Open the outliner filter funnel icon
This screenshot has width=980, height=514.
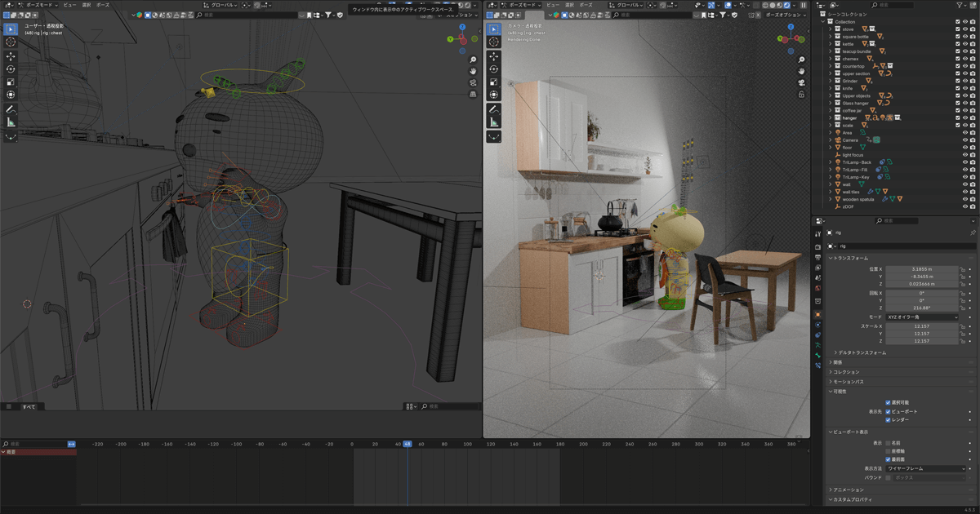(x=960, y=5)
